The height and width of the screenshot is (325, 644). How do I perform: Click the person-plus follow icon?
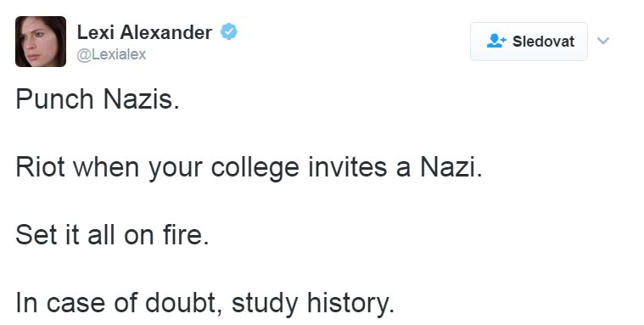(496, 41)
